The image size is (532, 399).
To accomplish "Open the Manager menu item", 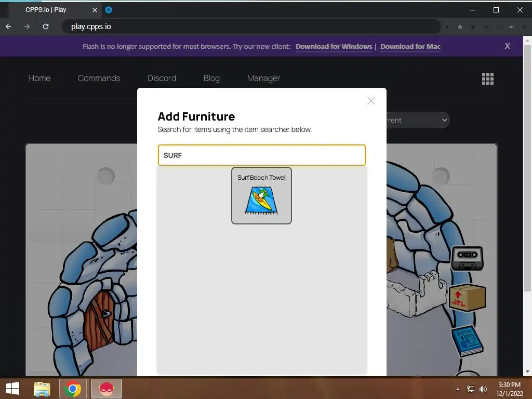I will point(263,78).
